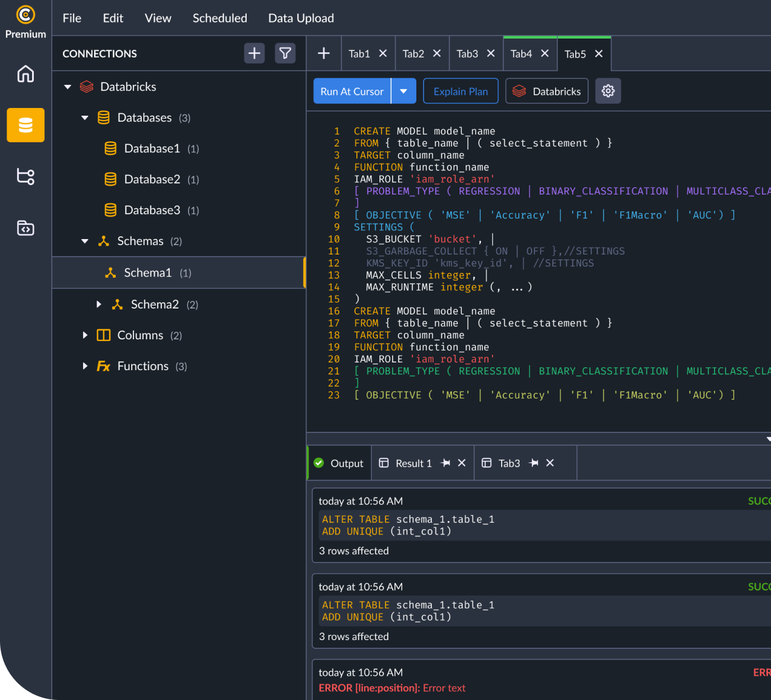Collapse the output panel arrow

coord(768,440)
